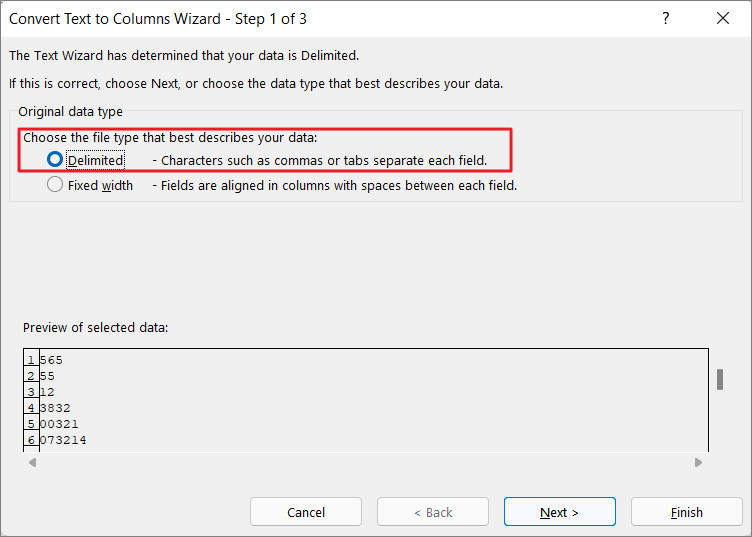Viewport: 752px width, 537px height.
Task: Close the Convert Text to Columns Wizard
Action: [723, 19]
